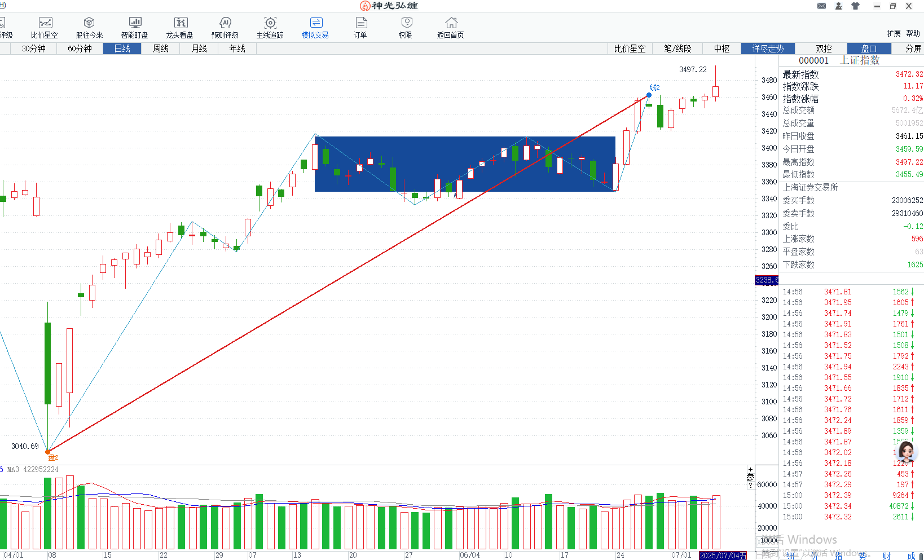The height and width of the screenshot is (560, 924).
Task: Open the 扩展 menu
Action: pos(894,33)
